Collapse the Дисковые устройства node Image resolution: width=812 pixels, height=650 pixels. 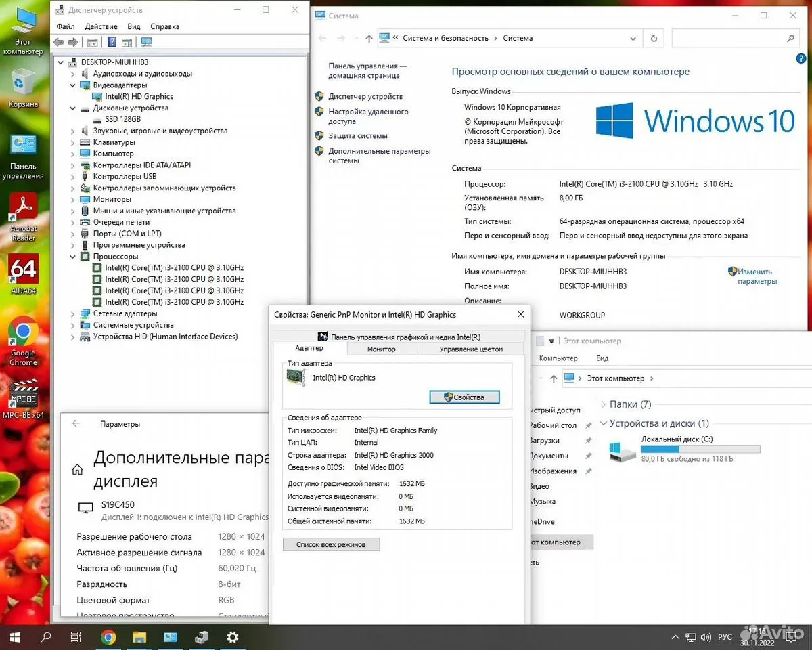(x=74, y=108)
